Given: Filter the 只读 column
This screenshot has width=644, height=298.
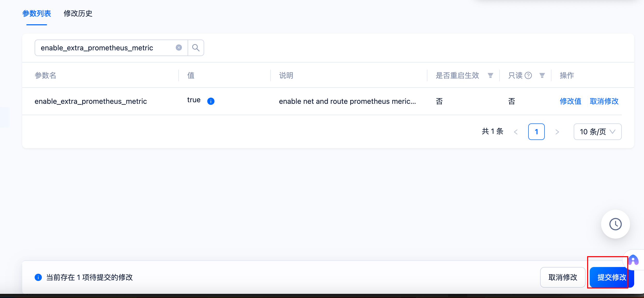Looking at the screenshot, I should [x=542, y=75].
